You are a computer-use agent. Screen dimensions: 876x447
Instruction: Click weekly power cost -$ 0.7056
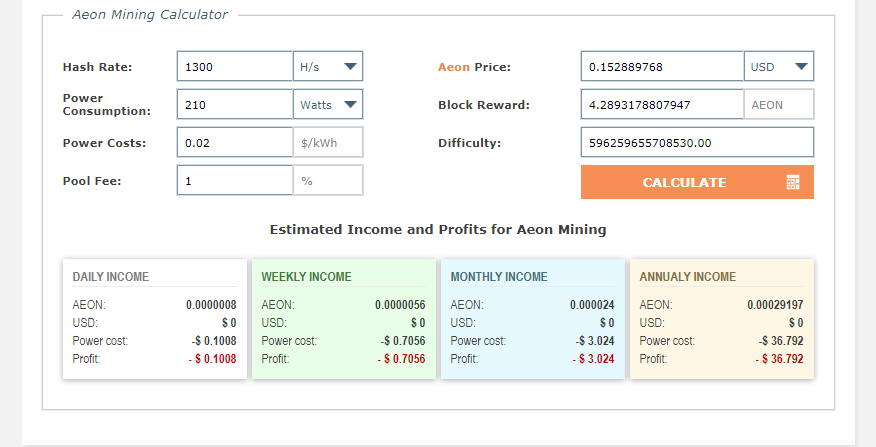click(403, 341)
